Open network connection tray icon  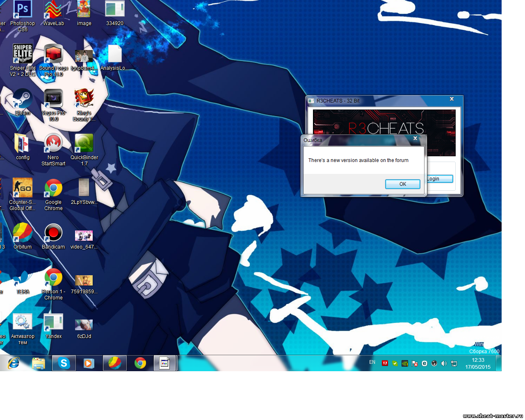point(454,363)
